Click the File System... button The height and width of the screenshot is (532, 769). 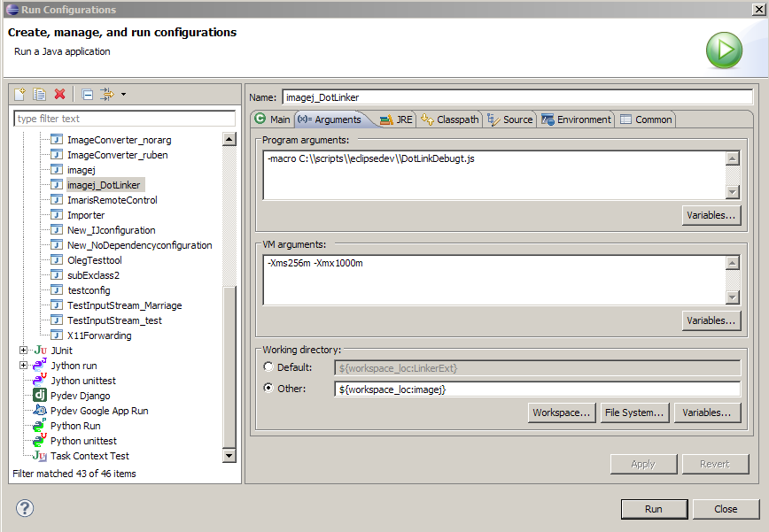633,412
